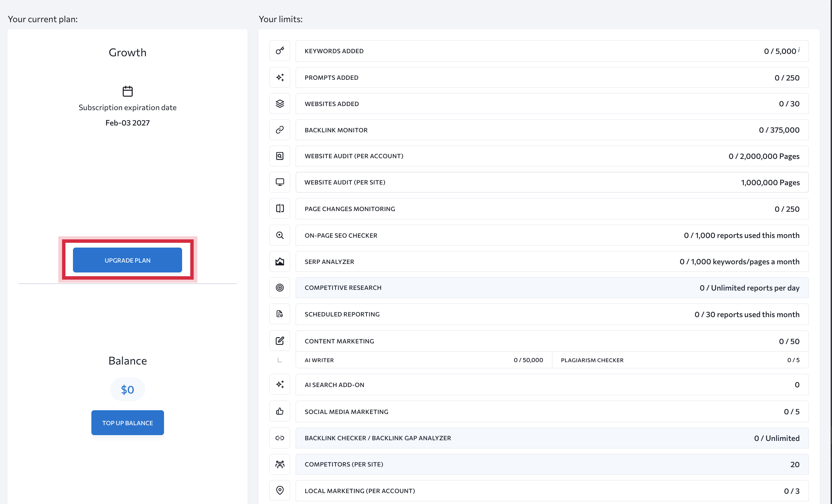Click the location pin Local Marketing icon
This screenshot has width=832, height=504.
click(x=280, y=490)
